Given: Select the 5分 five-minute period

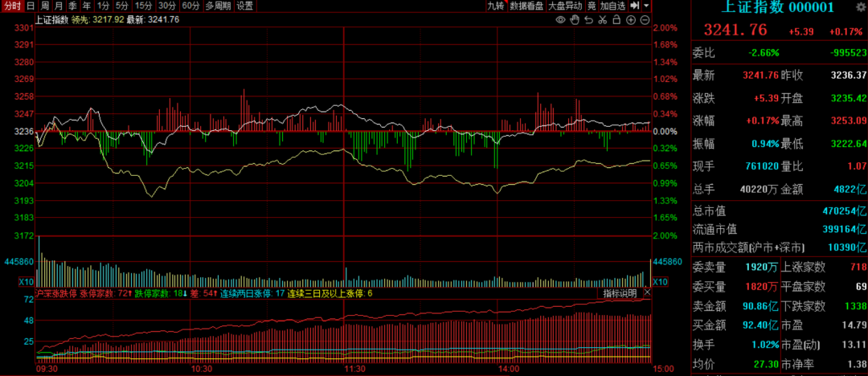Looking at the screenshot, I should coord(122,6).
